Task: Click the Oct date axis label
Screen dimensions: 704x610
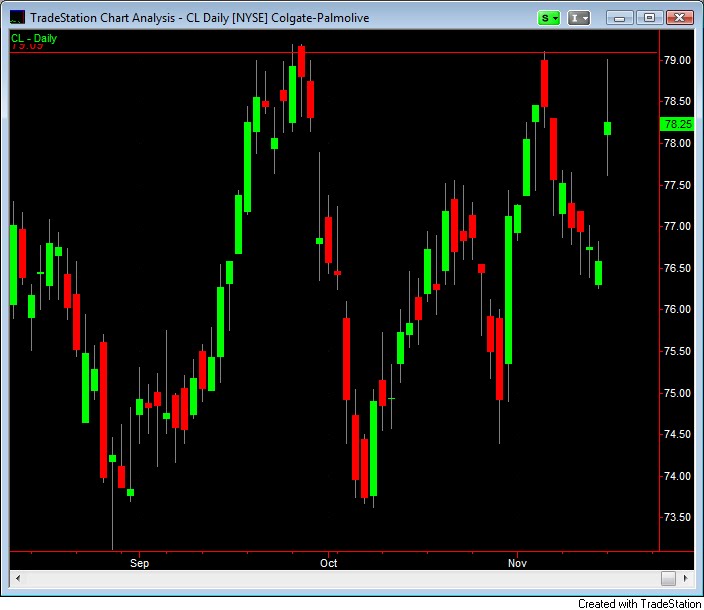Action: 329,563
